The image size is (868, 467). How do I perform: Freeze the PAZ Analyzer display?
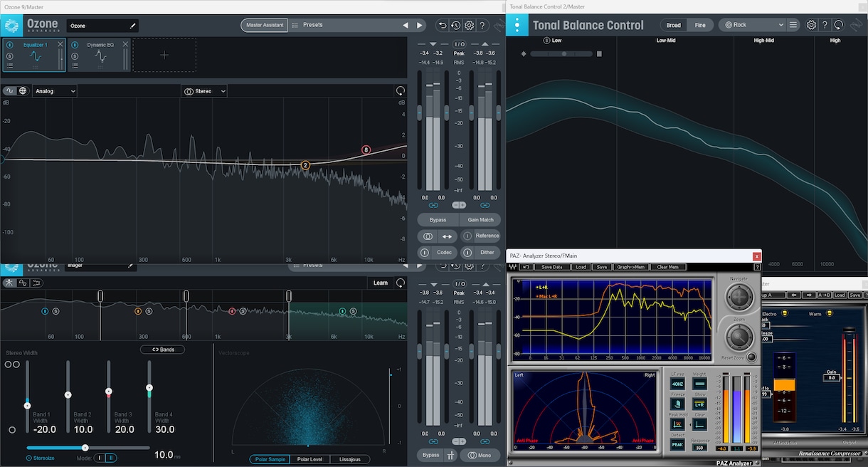(x=677, y=404)
